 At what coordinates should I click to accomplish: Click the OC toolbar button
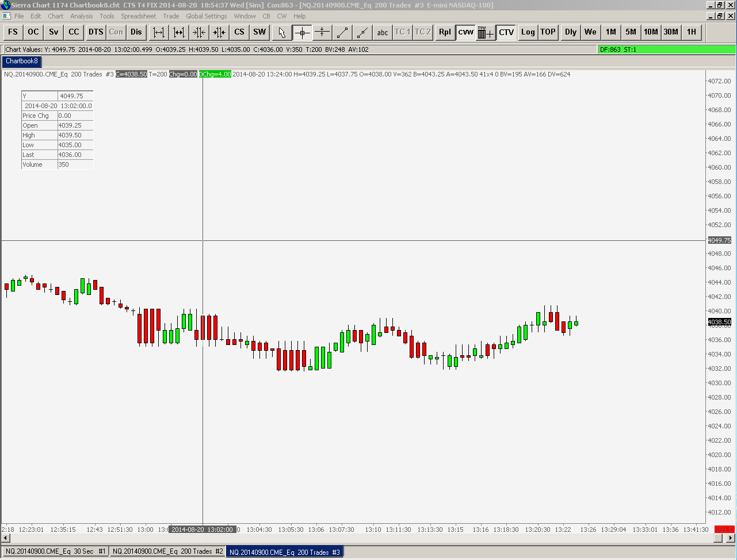tap(33, 32)
